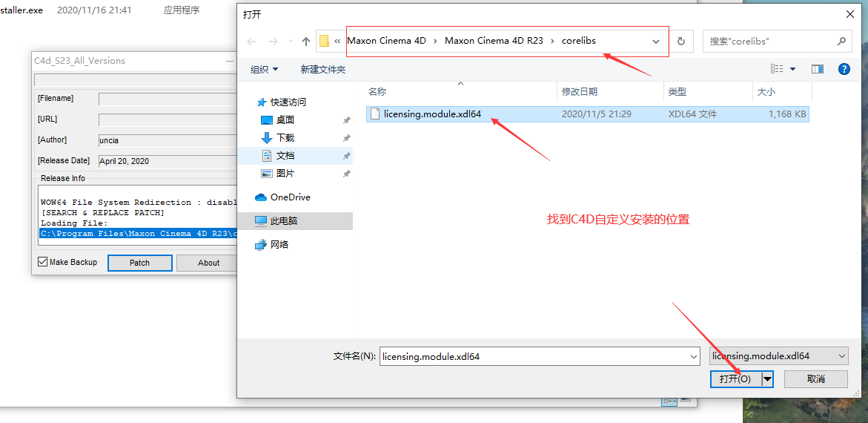Refresh the corelibs folder listing
This screenshot has height=423, width=868.
coord(681,41)
